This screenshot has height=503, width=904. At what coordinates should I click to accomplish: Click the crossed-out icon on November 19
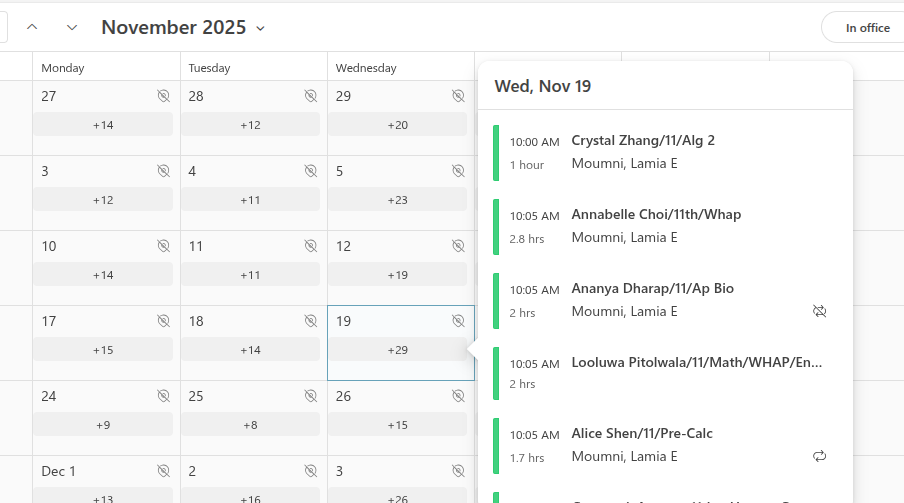coord(458,321)
